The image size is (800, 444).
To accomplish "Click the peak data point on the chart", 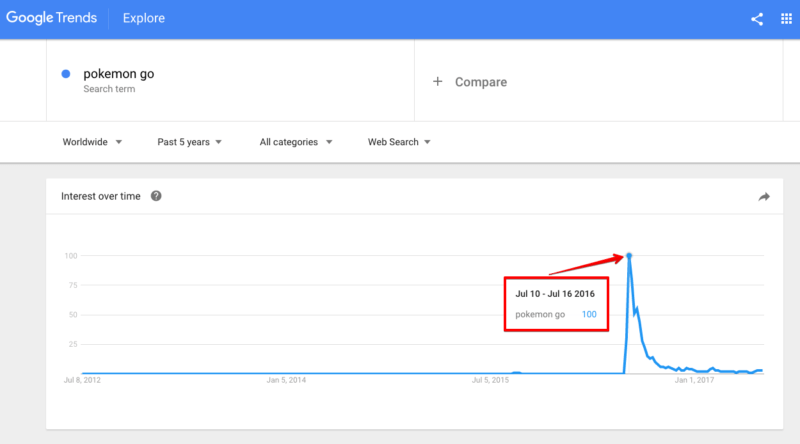I will pyautogui.click(x=629, y=256).
